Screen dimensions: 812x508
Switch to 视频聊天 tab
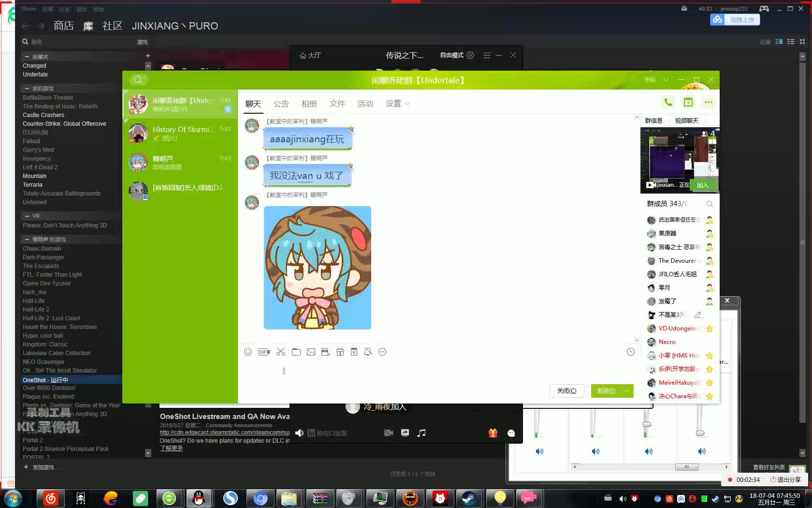click(x=686, y=120)
